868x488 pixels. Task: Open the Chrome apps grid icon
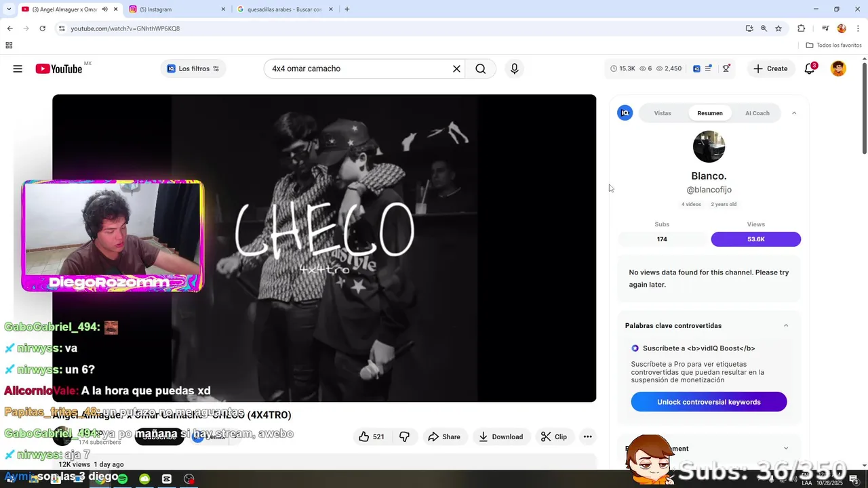tap(9, 45)
